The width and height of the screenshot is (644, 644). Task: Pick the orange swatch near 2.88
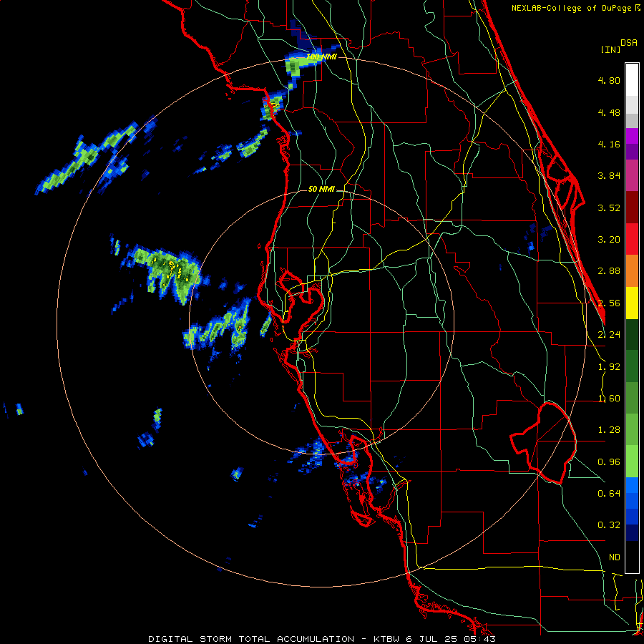632,271
